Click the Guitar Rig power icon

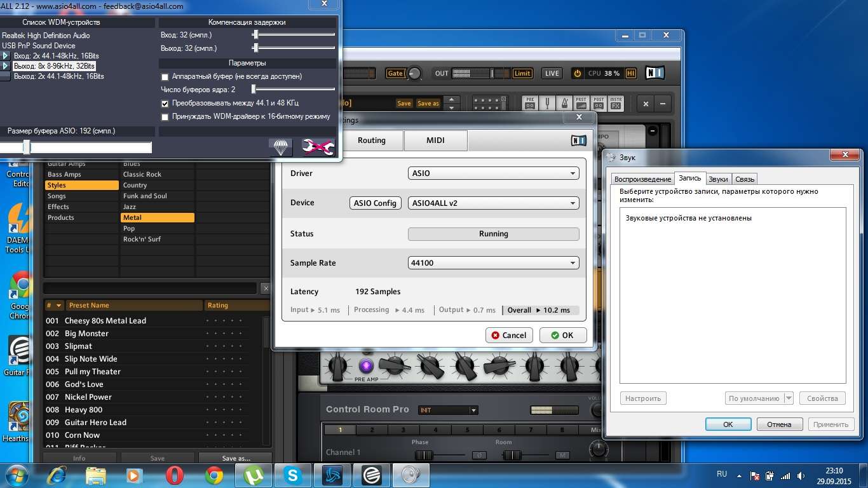pyautogui.click(x=577, y=74)
